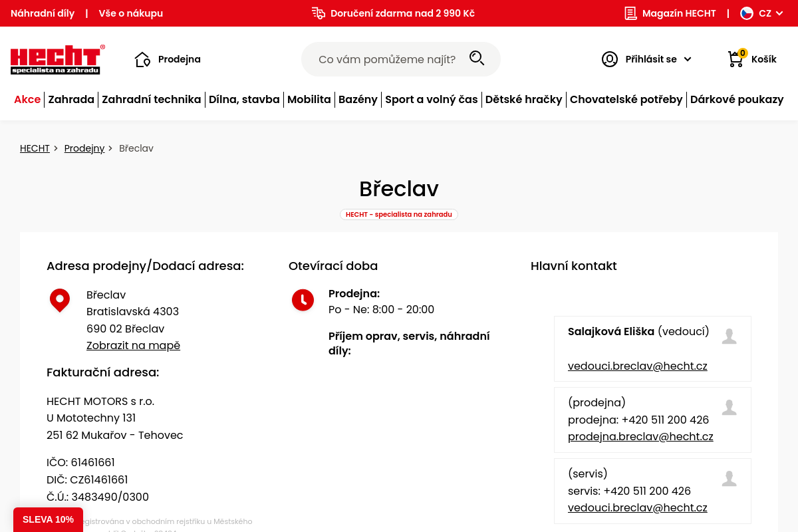The image size is (798, 532).
Task: Click Přihlásit se text
Action: click(x=651, y=59)
